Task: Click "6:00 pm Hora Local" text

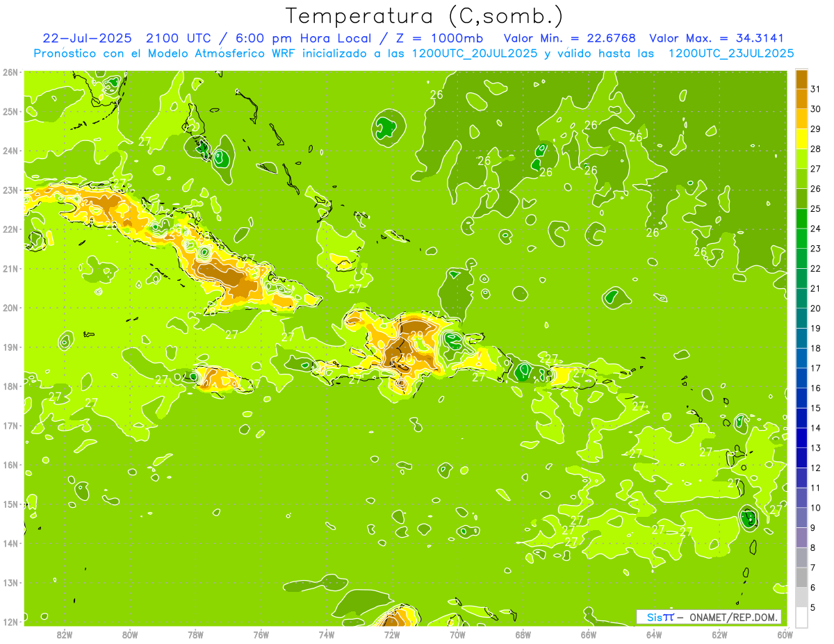Action: (x=304, y=38)
